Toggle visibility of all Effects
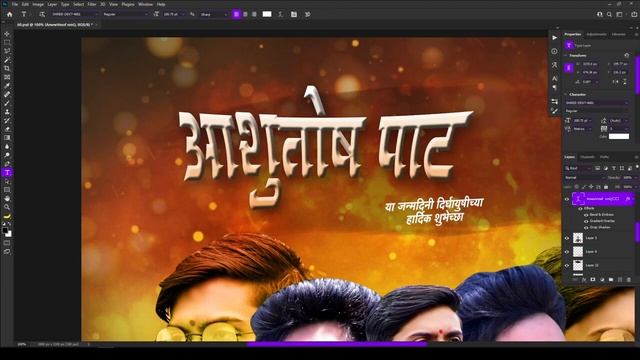The width and height of the screenshot is (640, 360). pyautogui.click(x=580, y=209)
